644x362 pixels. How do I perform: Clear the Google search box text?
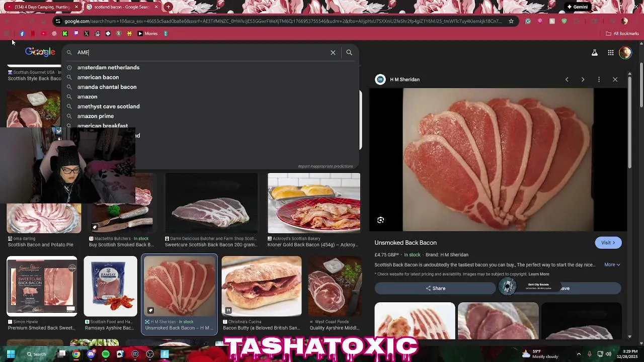click(x=333, y=52)
